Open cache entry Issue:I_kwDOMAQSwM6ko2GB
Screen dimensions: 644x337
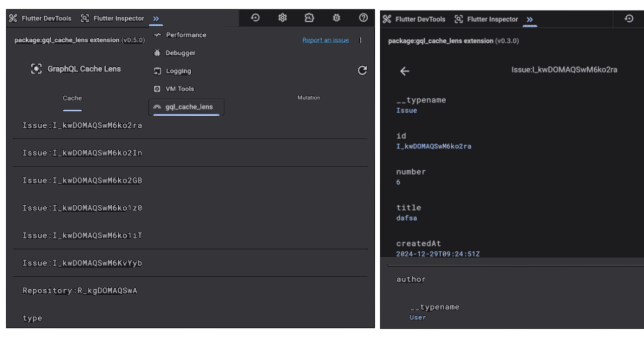coord(190,181)
